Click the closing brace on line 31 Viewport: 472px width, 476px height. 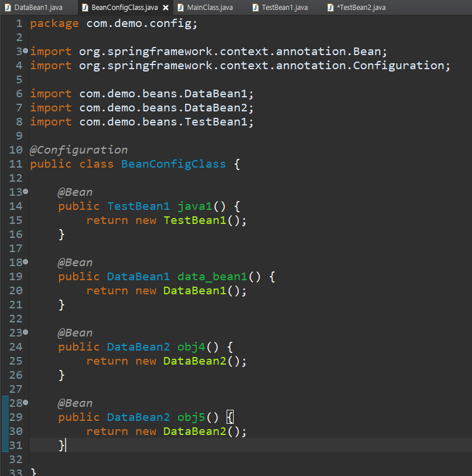click(61, 446)
